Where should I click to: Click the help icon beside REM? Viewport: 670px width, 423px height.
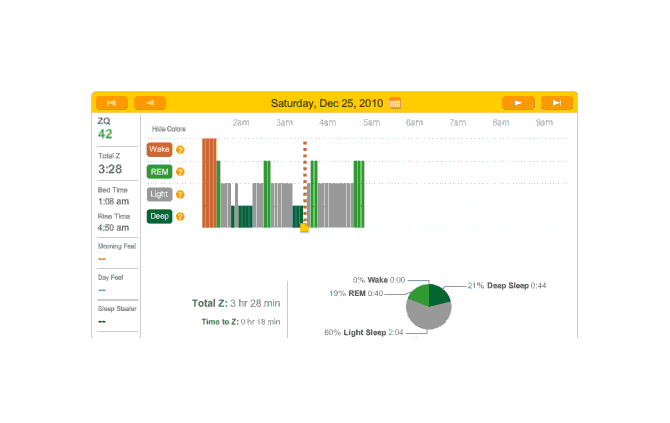pyautogui.click(x=181, y=172)
